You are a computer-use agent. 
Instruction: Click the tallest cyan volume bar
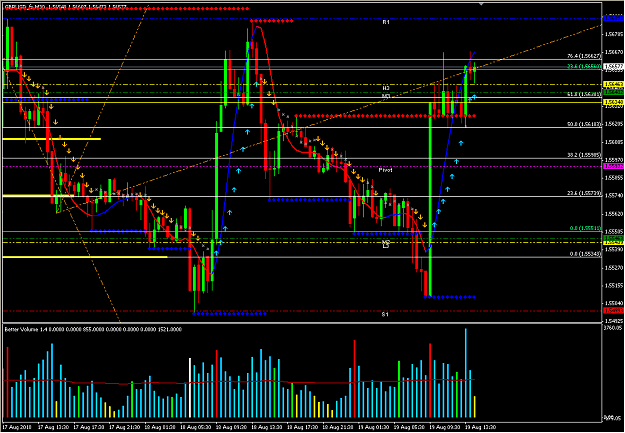[x=466, y=373]
